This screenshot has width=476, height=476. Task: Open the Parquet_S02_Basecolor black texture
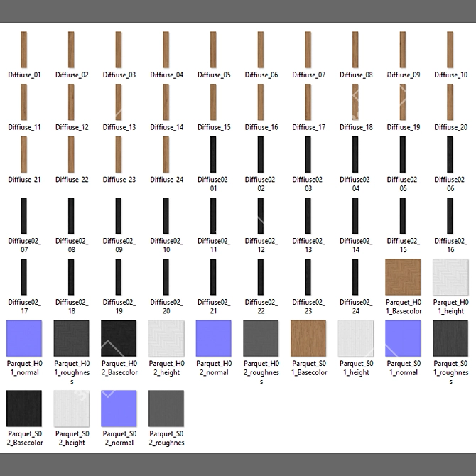pyautogui.click(x=24, y=408)
